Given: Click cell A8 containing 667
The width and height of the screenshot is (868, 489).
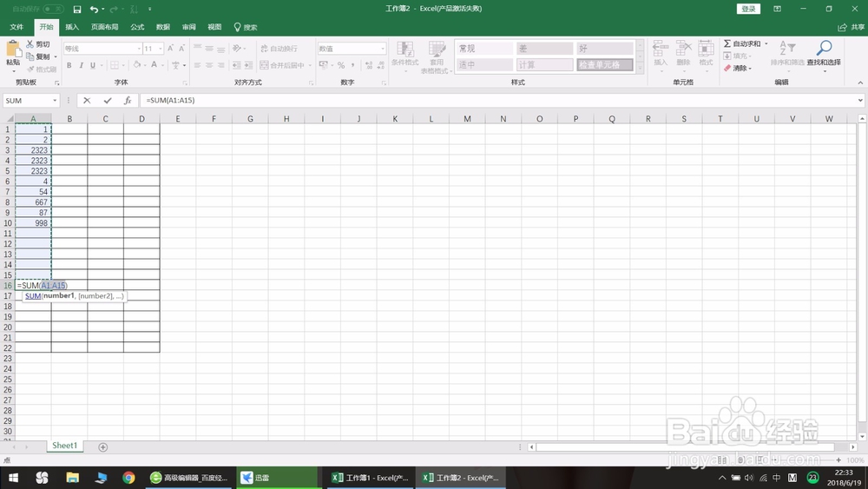Looking at the screenshot, I should click(33, 202).
